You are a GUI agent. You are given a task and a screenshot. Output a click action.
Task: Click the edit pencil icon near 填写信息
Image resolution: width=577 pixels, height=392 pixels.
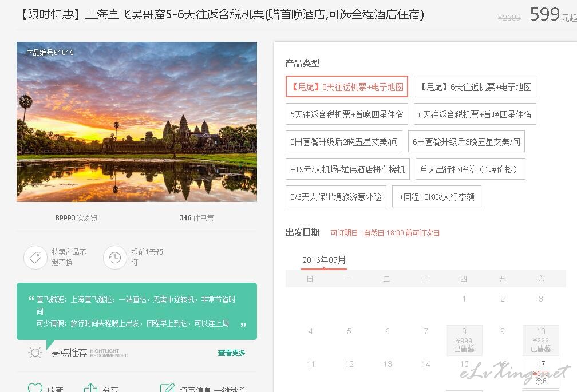pyautogui.click(x=167, y=387)
